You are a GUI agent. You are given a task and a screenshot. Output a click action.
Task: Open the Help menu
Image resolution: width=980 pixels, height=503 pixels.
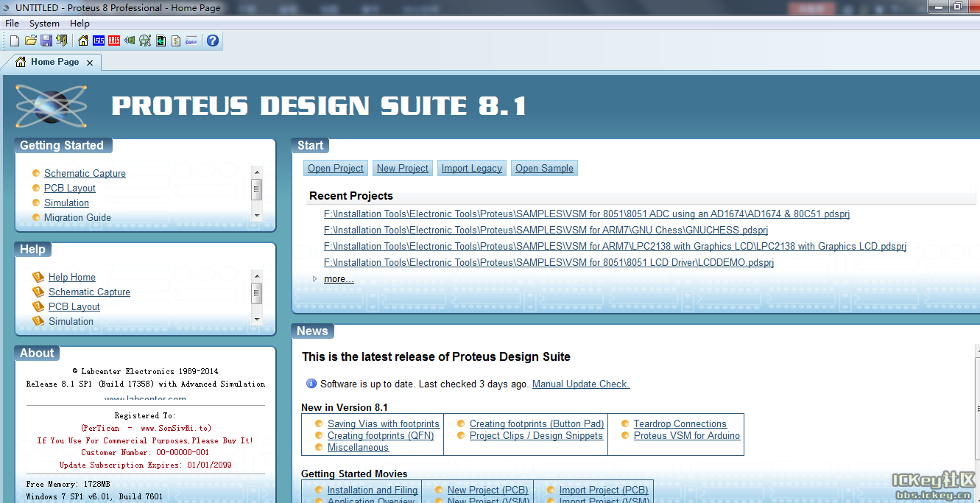pos(80,24)
